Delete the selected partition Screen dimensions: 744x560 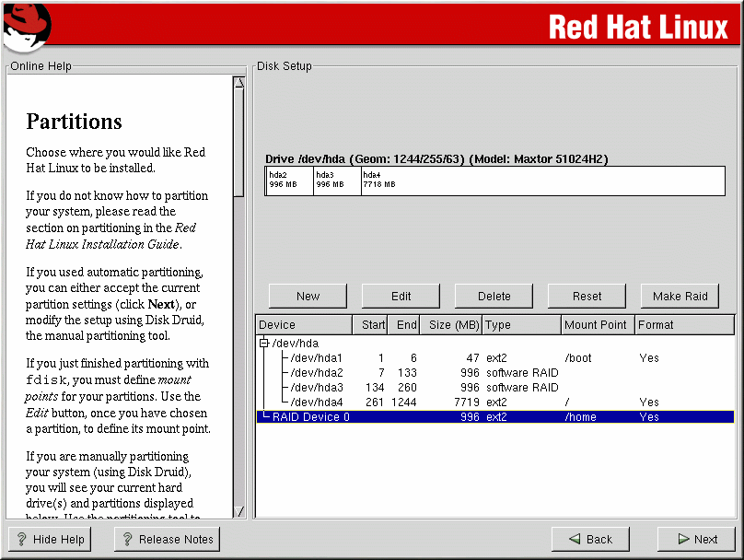click(494, 296)
